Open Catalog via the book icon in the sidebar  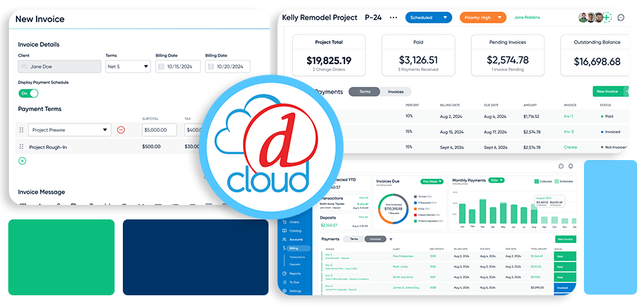[x=284, y=230]
